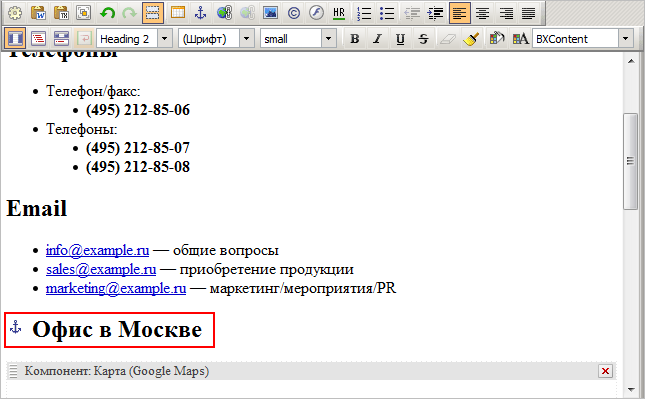The image size is (645, 399).
Task: Switch to HTML code mode
Action: coord(38,39)
